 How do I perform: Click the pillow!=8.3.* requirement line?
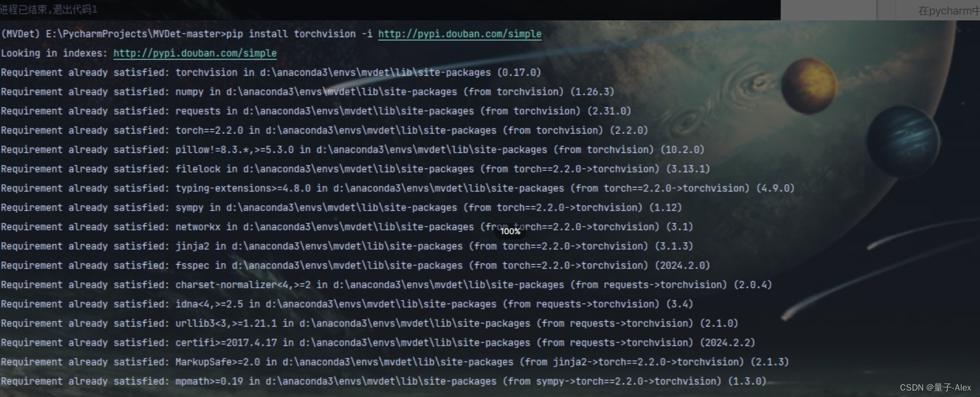[352, 149]
